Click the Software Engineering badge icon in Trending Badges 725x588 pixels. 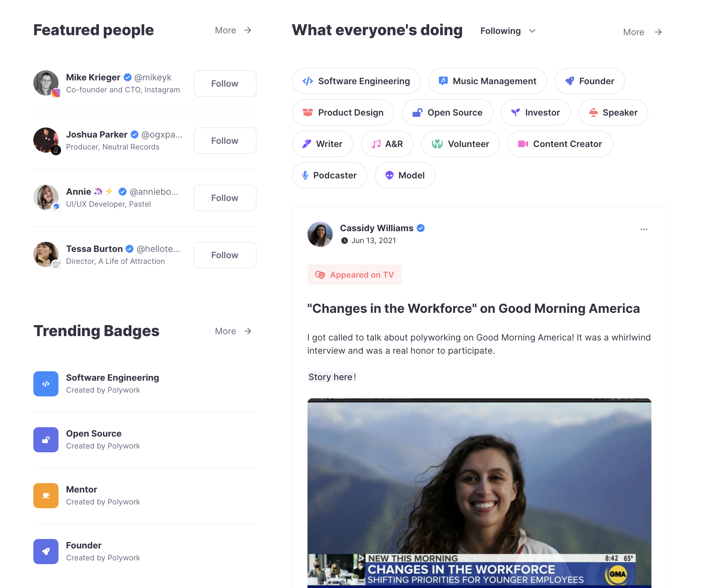pyautogui.click(x=46, y=384)
